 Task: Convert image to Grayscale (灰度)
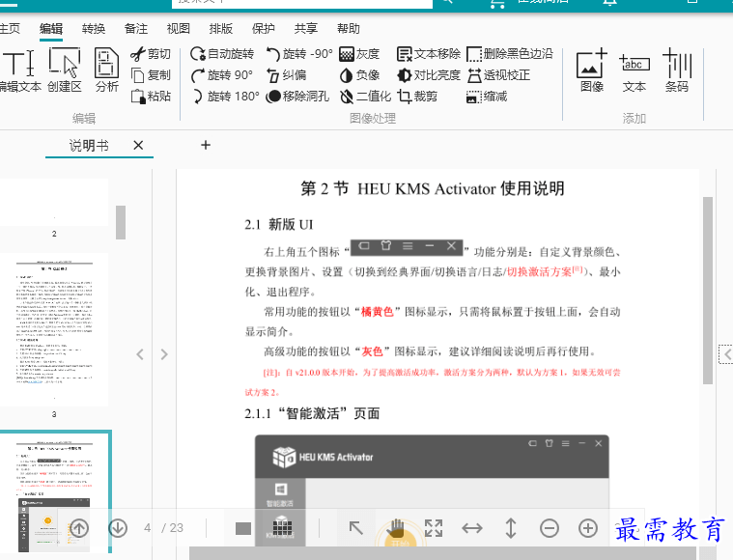click(x=359, y=54)
